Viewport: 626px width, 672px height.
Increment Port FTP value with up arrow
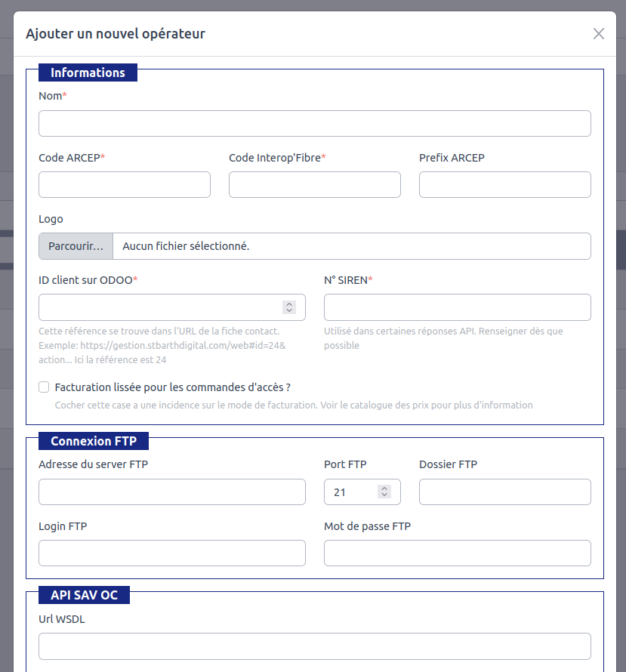pyautogui.click(x=384, y=489)
